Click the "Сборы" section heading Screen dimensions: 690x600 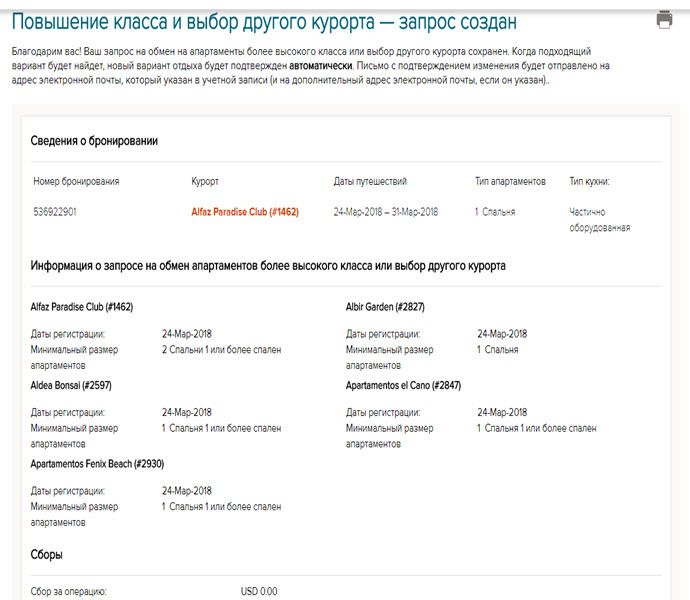coord(46,555)
